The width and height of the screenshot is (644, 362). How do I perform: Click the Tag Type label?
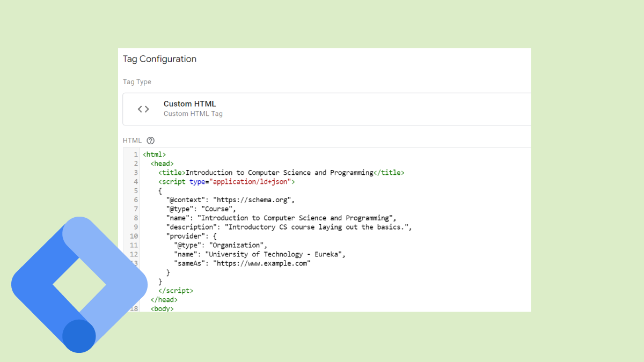[137, 82]
